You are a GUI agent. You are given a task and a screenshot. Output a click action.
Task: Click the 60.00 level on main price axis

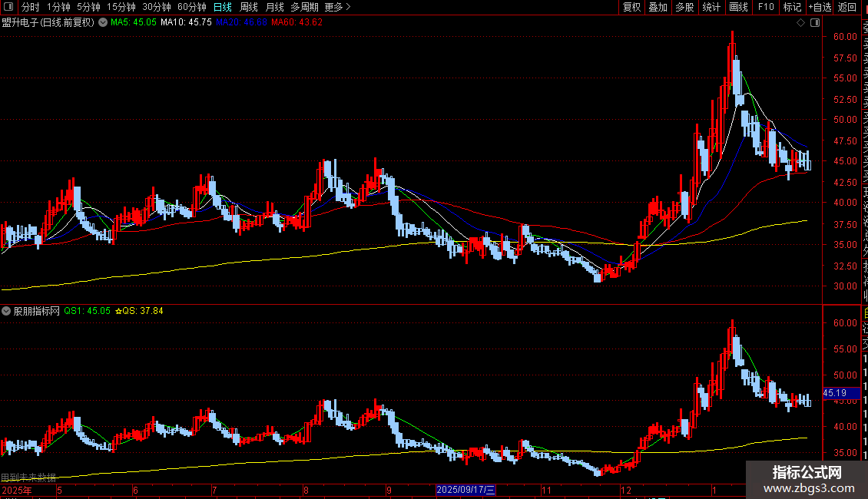[x=845, y=37]
